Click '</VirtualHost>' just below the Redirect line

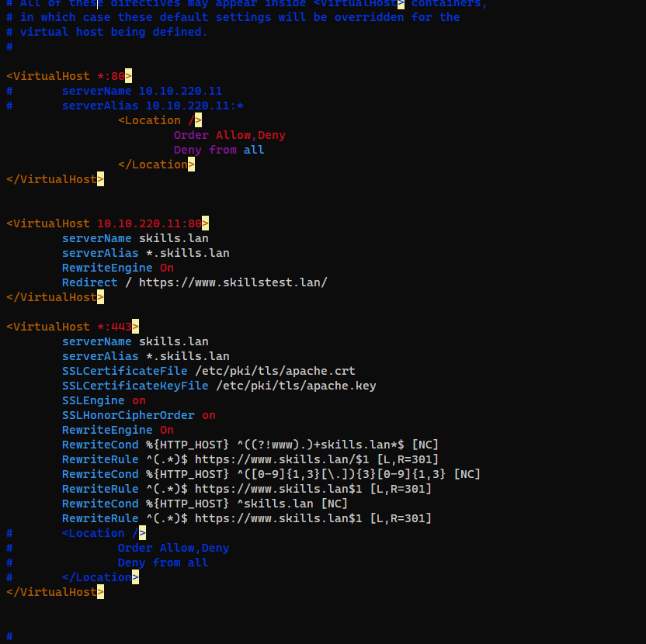55,298
